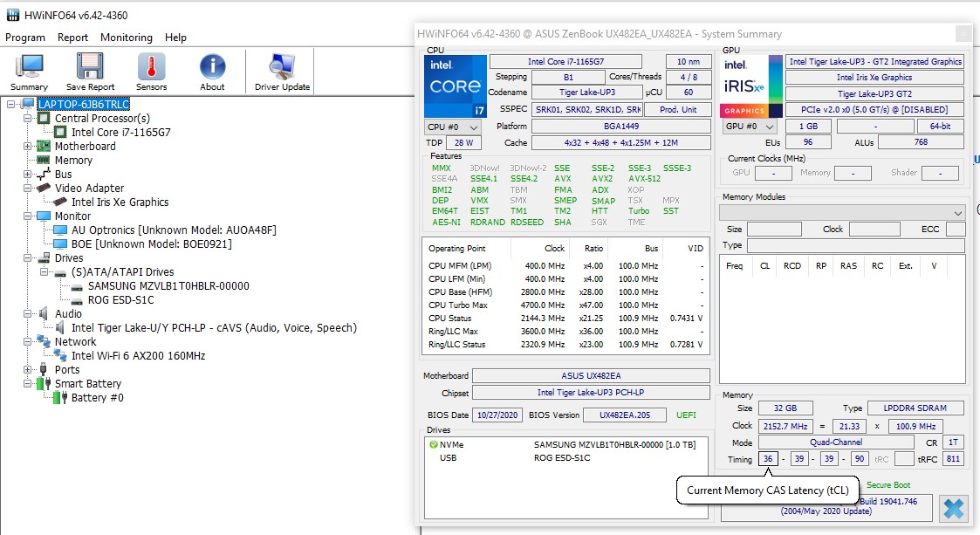Click the Drives tree icon
The height and width of the screenshot is (535, 980).
[44, 257]
